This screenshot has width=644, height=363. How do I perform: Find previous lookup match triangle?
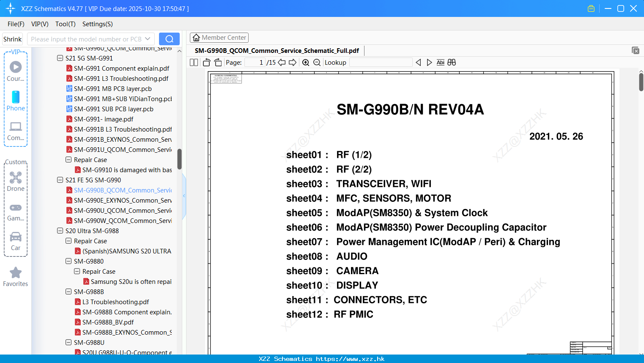point(418,63)
